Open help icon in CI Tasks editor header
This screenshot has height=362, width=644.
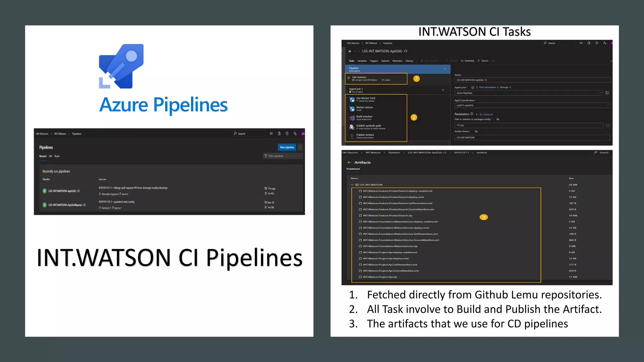[x=597, y=43]
